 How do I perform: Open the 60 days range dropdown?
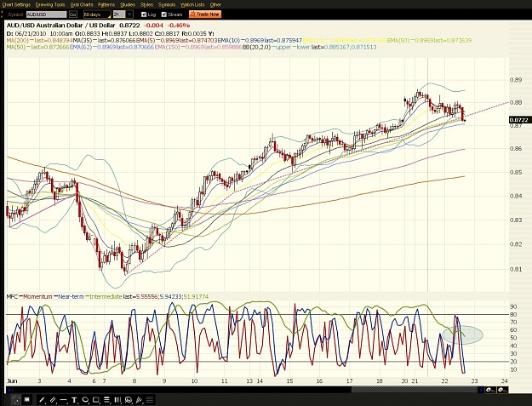97,14
